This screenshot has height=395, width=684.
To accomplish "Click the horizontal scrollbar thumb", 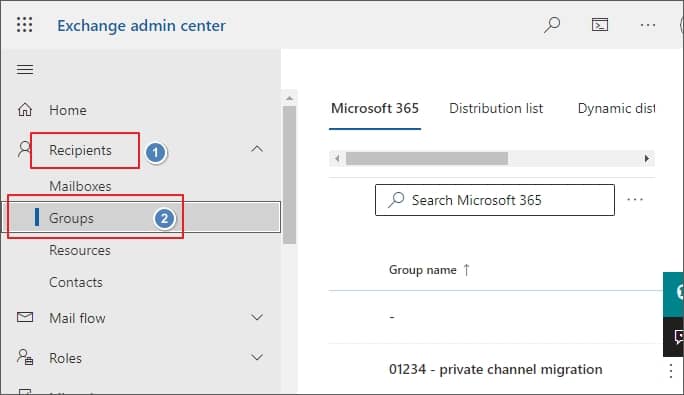I will coord(427,158).
